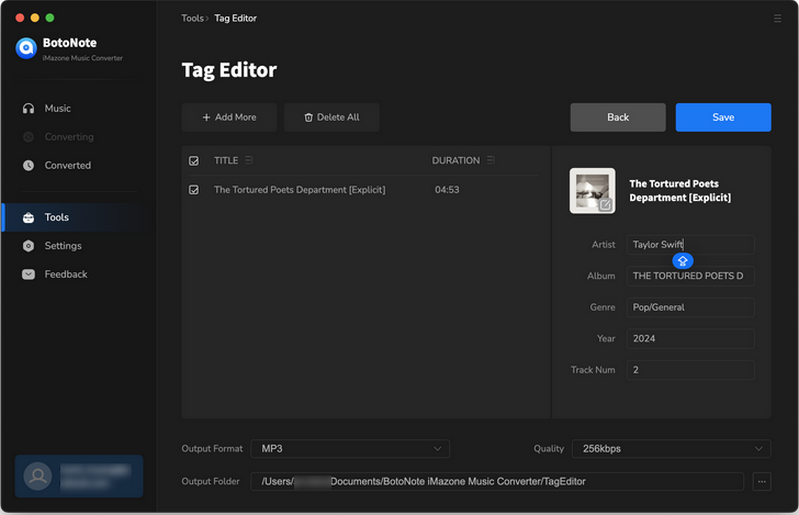Viewport: 799px width, 515px height.
Task: Click the envelope icon beside Feedback
Action: [29, 275]
